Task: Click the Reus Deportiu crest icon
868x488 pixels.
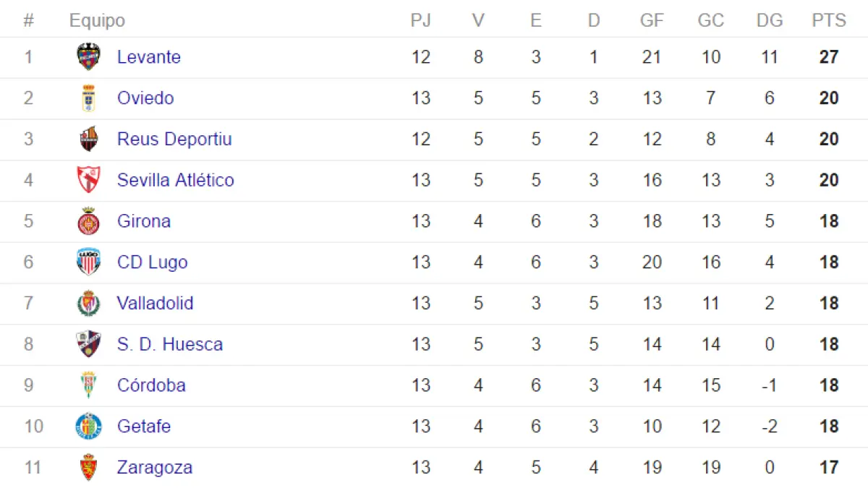Action: point(89,139)
